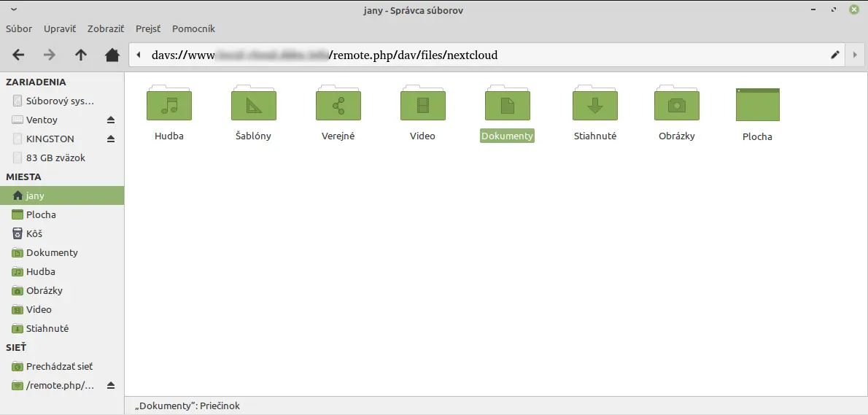Open the home folder toolbar icon

(x=112, y=55)
